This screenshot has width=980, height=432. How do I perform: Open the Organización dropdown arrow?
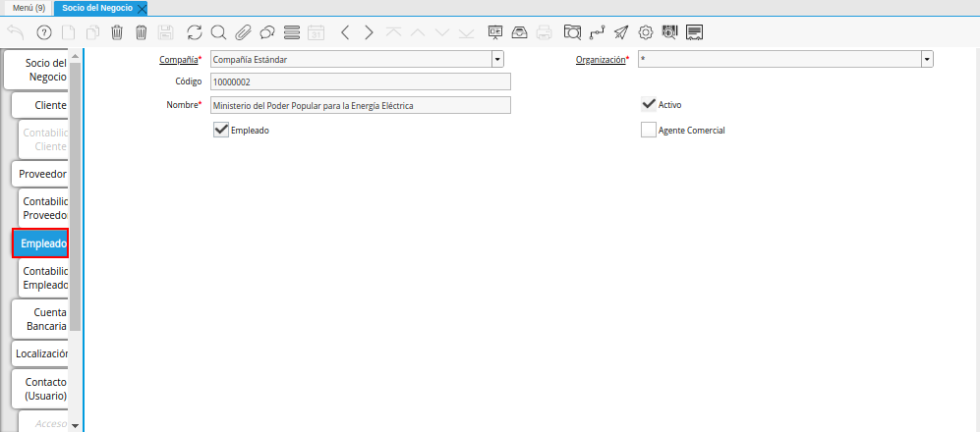(927, 60)
